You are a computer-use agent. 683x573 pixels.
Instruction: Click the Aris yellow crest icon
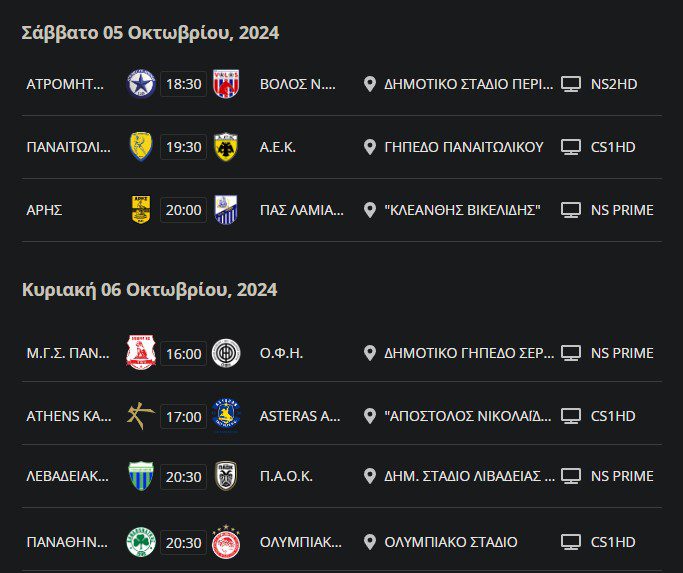coord(141,210)
